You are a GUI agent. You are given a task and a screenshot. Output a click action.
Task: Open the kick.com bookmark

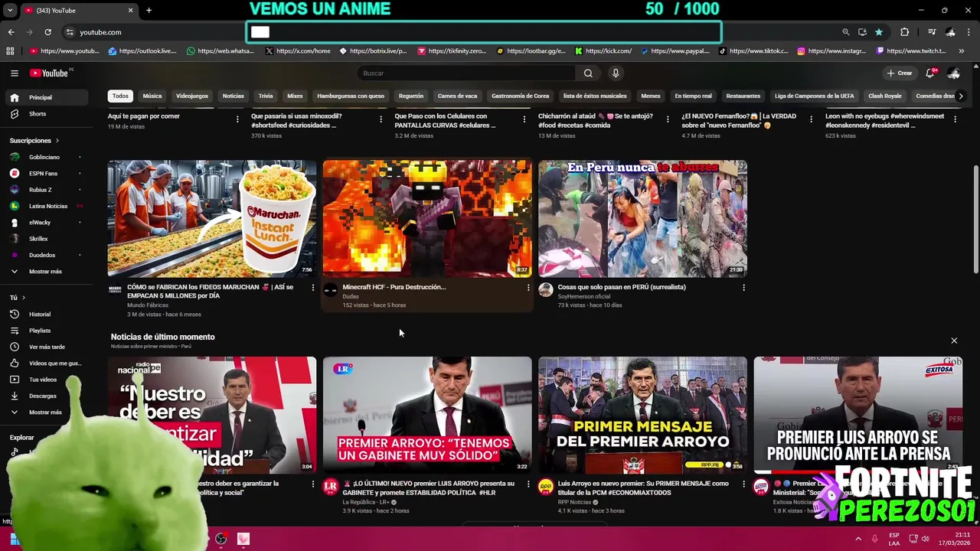coord(604,51)
